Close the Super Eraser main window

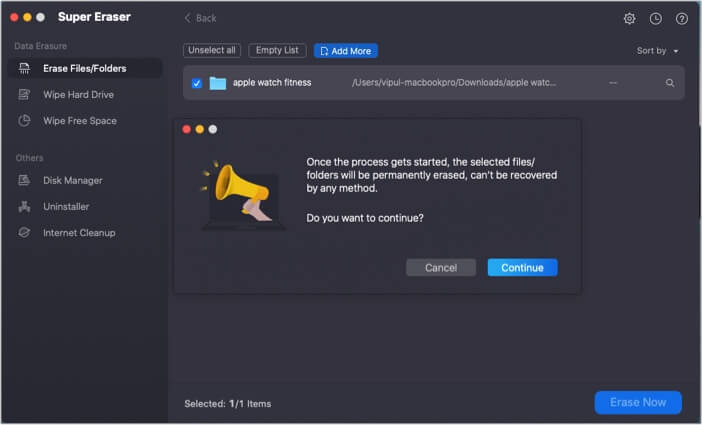[14, 17]
